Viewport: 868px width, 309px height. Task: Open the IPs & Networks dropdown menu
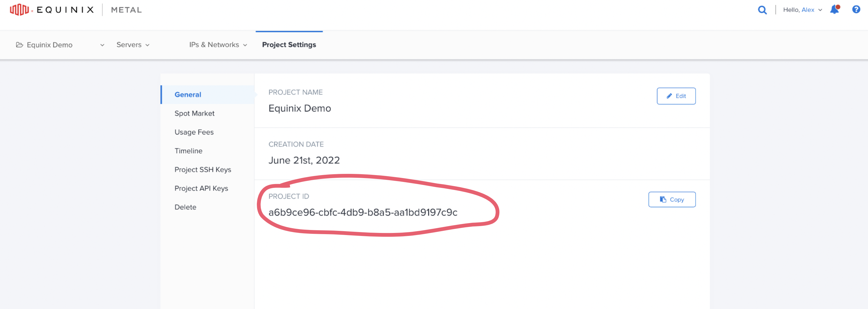[x=218, y=45]
